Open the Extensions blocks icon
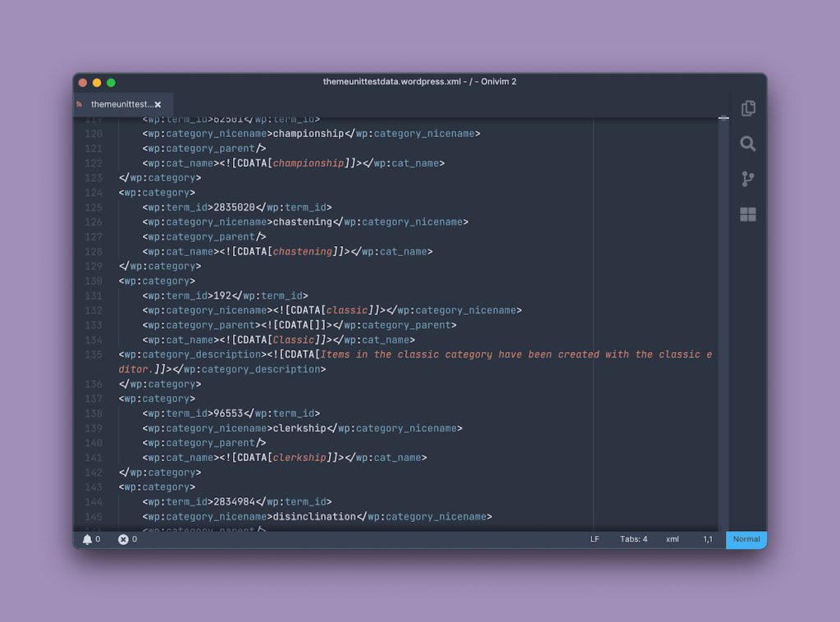Image resolution: width=840 pixels, height=622 pixels. [x=747, y=214]
